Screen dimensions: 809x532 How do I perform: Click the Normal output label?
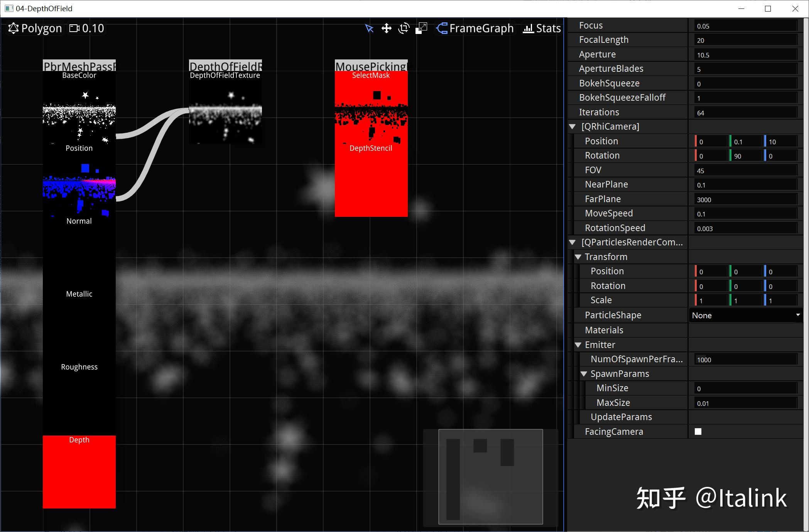pyautogui.click(x=79, y=221)
